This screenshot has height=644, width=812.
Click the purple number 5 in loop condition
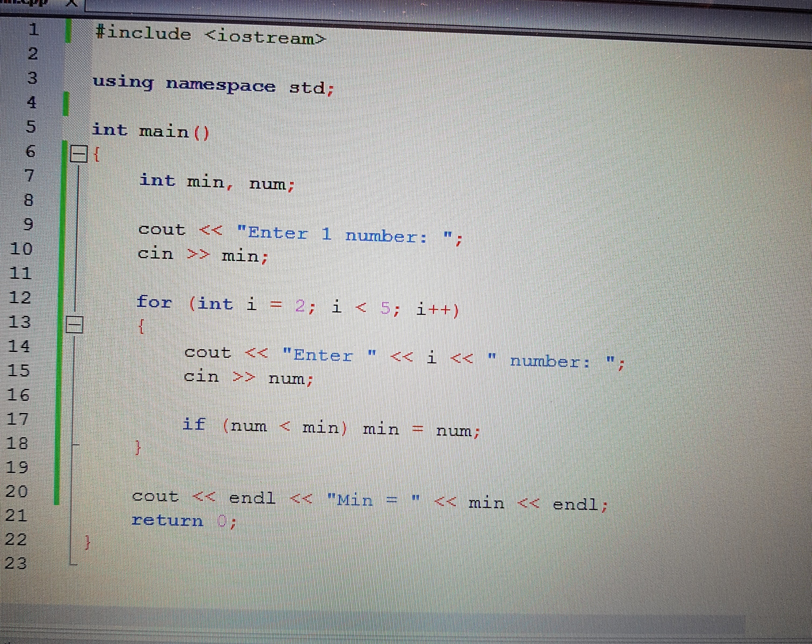[x=385, y=308]
